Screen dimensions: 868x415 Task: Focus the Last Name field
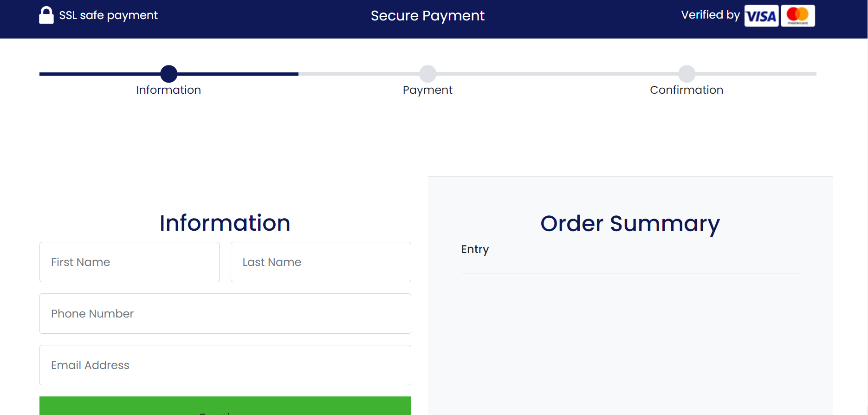tap(321, 262)
